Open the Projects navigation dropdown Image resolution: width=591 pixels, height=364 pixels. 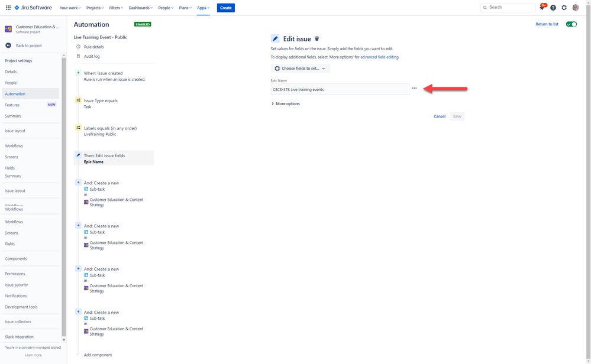94,8
